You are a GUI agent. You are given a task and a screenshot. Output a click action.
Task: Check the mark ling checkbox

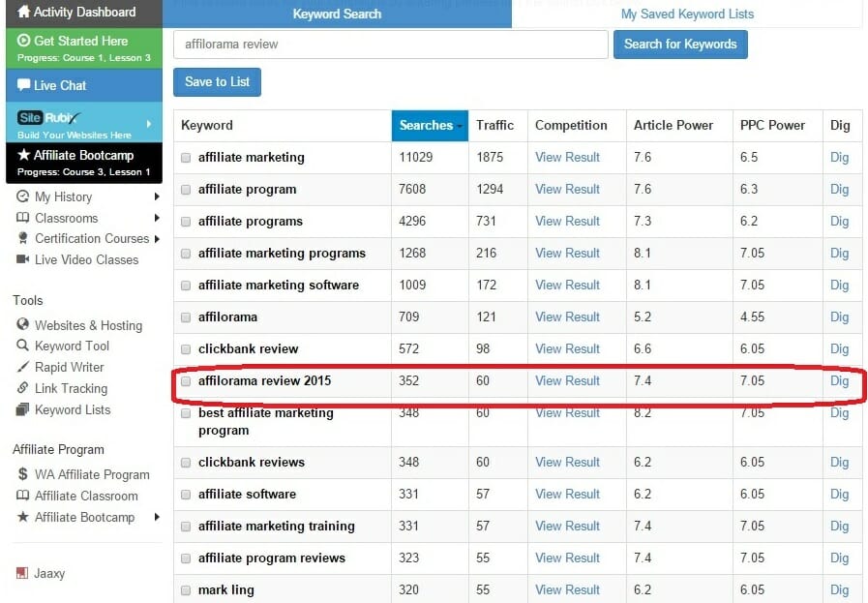[x=186, y=590]
